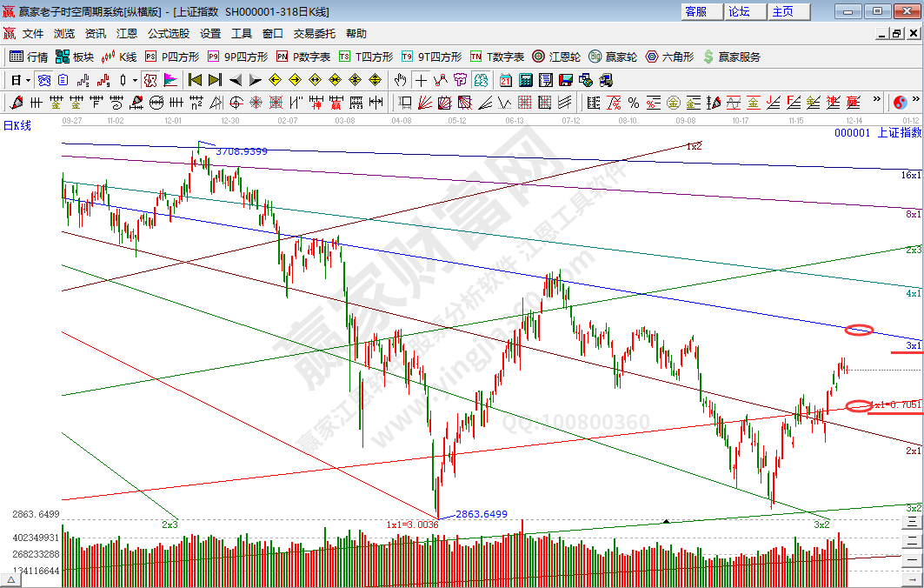924x588 pixels.
Task: Open the 江恩 menu
Action: pyautogui.click(x=127, y=34)
